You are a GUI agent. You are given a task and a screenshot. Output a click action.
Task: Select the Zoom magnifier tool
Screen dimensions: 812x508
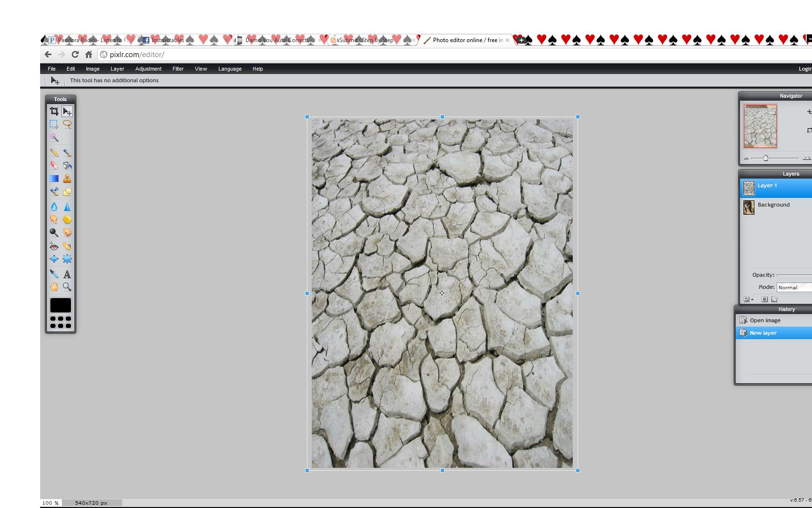coord(67,287)
